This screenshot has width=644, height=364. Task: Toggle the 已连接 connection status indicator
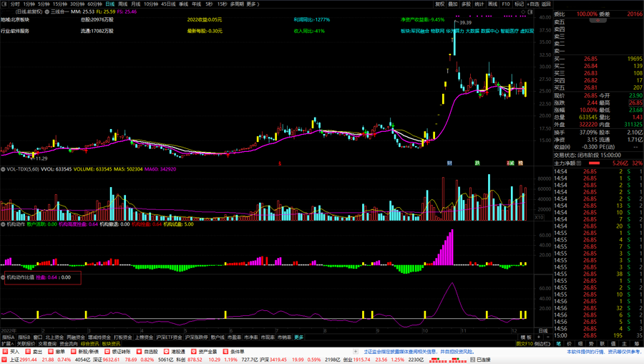click(483, 360)
